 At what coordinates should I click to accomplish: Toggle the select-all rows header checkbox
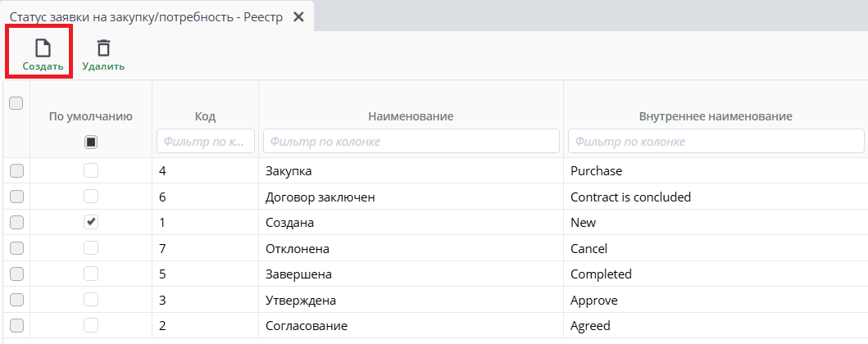pos(16,103)
